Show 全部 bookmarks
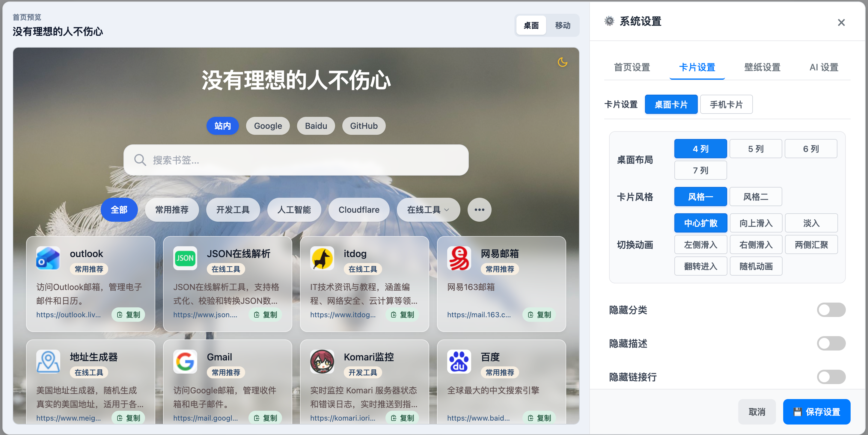This screenshot has height=435, width=868. (119, 210)
